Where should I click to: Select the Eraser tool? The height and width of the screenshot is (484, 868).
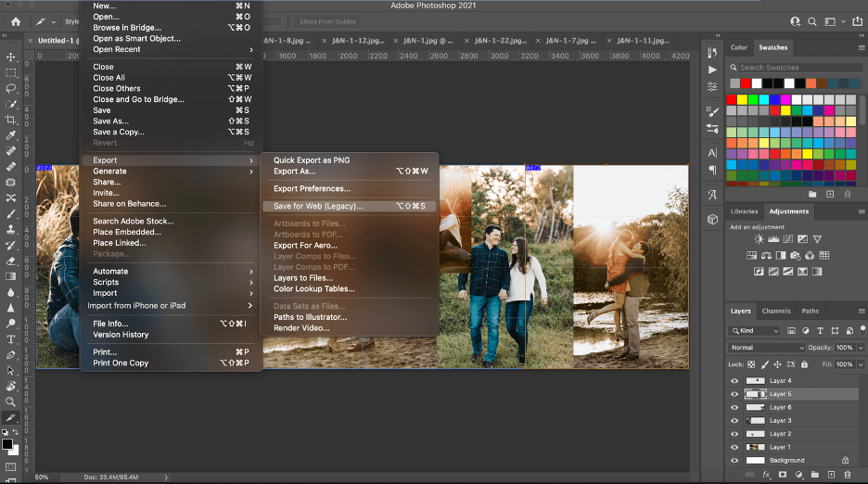(10, 261)
